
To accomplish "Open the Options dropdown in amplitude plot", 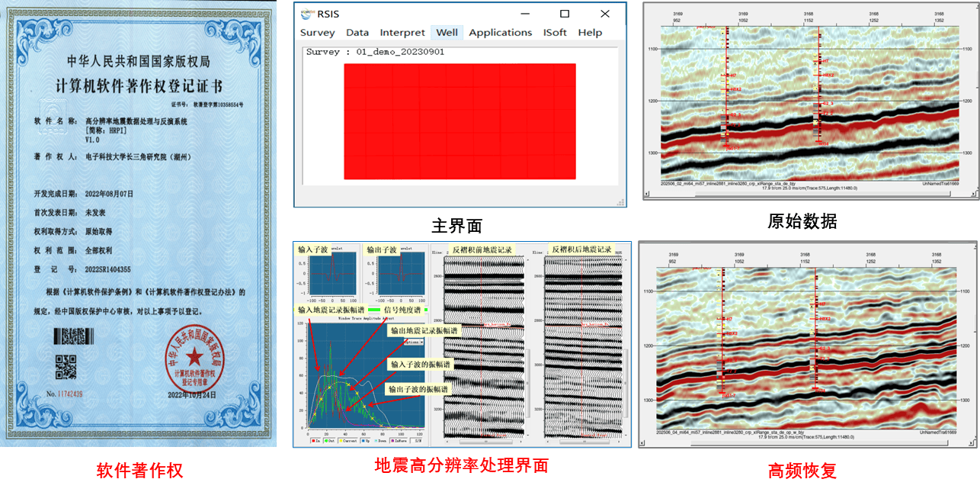I will tap(412, 342).
